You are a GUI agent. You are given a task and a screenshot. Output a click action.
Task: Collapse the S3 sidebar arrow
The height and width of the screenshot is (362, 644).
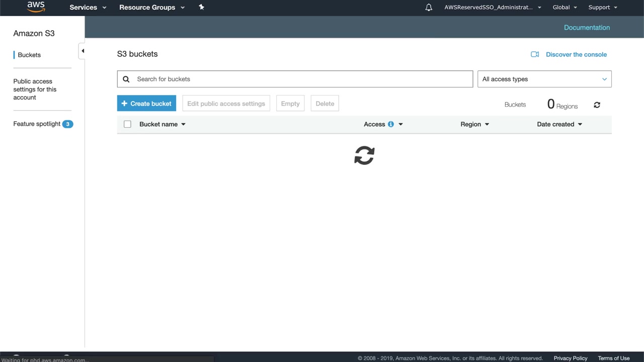[82, 51]
